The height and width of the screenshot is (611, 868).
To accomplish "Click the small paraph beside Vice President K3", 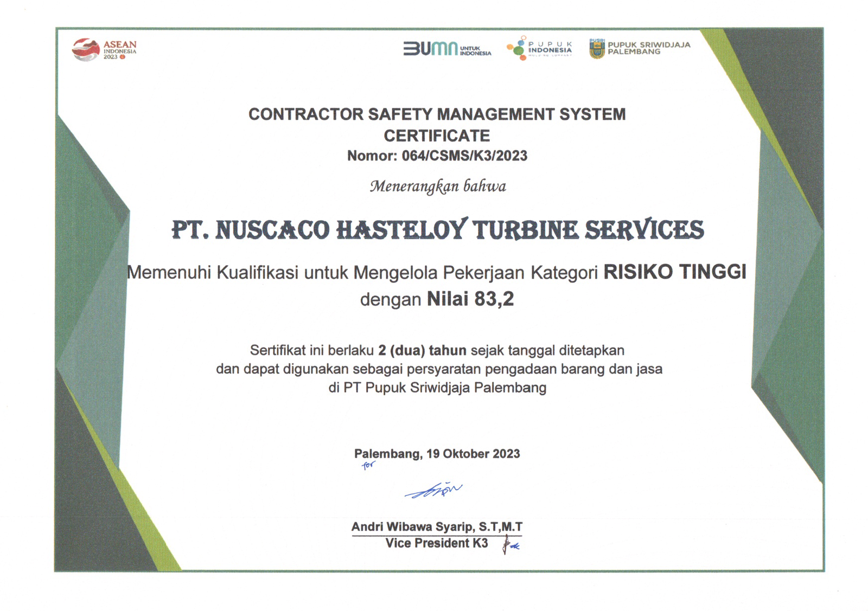I will click(509, 544).
